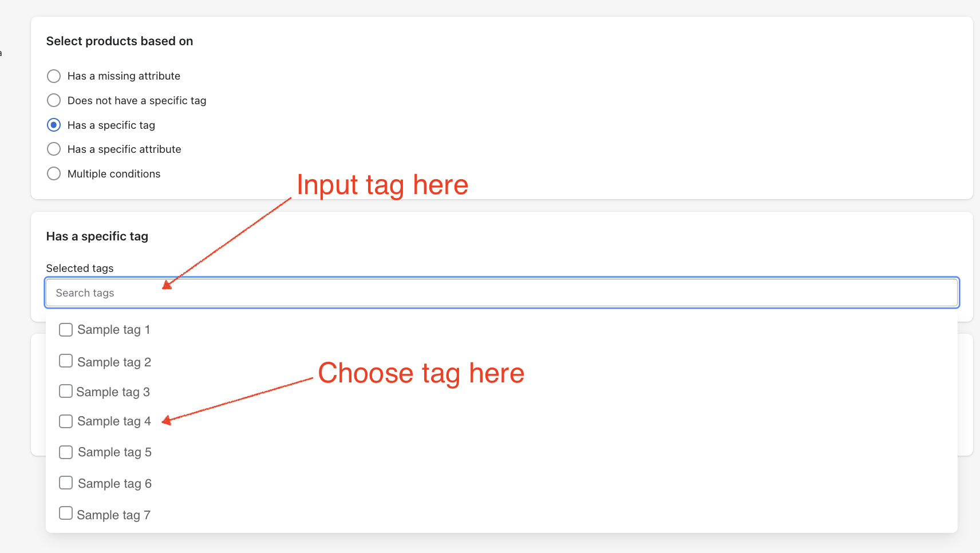Choose 'Does not have a specific tag' radio
Screen dimensions: 980x553
pos(54,101)
